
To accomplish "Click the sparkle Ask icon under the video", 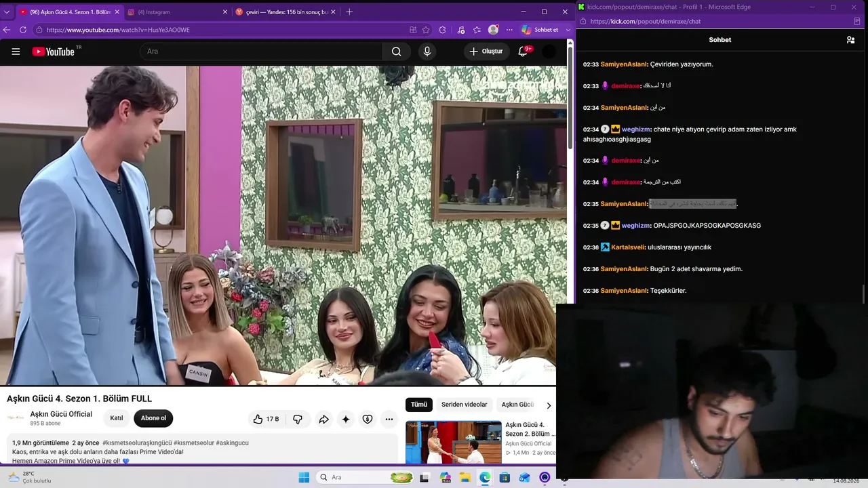I will click(346, 419).
